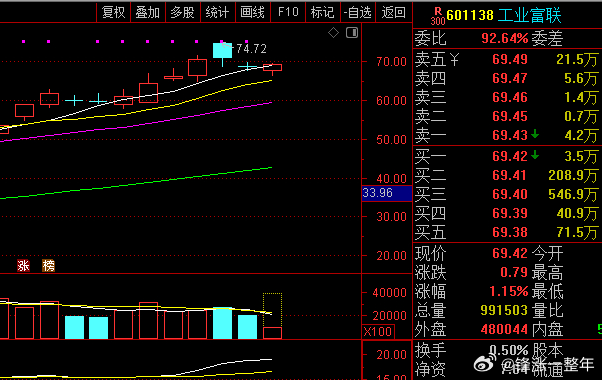Viewport: 602px width, 380px height.
Task: Open the orange 榜 badge marker
Action: 49,265
